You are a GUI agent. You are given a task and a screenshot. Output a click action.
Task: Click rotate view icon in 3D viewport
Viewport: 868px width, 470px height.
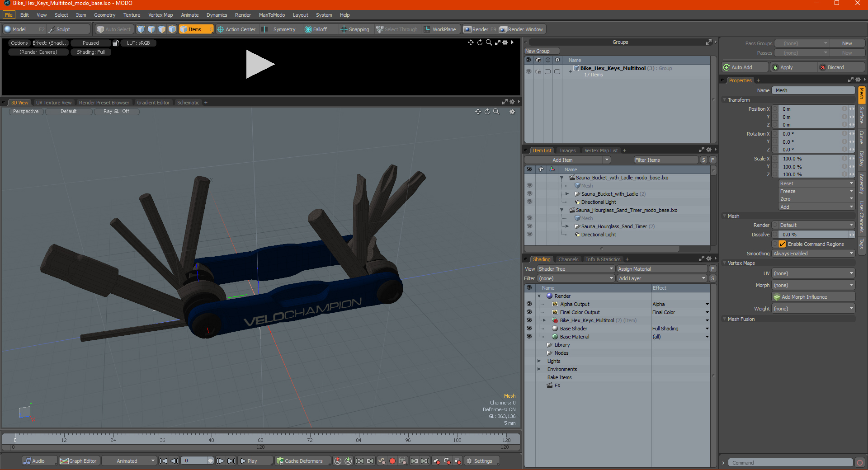pos(487,112)
